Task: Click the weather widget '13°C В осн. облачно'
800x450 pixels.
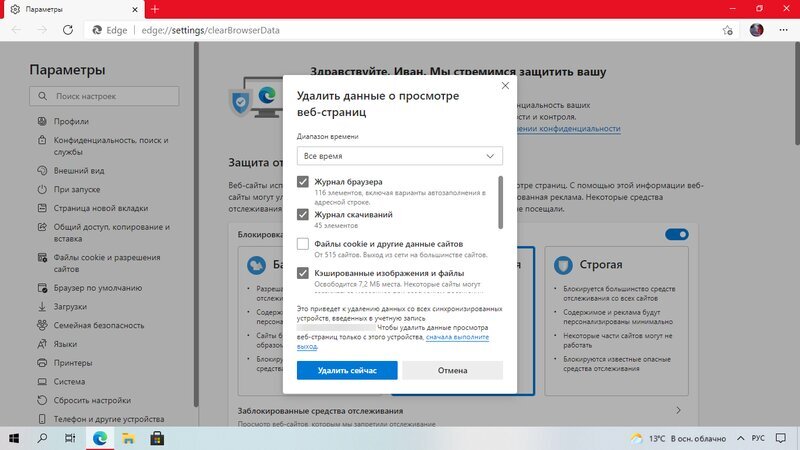Action: [678, 438]
